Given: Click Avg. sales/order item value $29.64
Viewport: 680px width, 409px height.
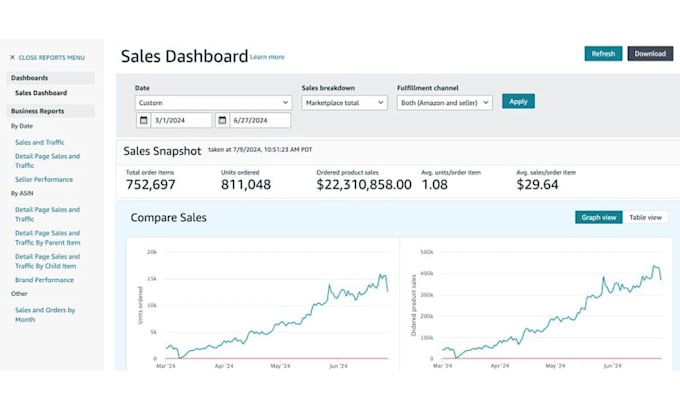Looking at the screenshot, I should point(537,185).
